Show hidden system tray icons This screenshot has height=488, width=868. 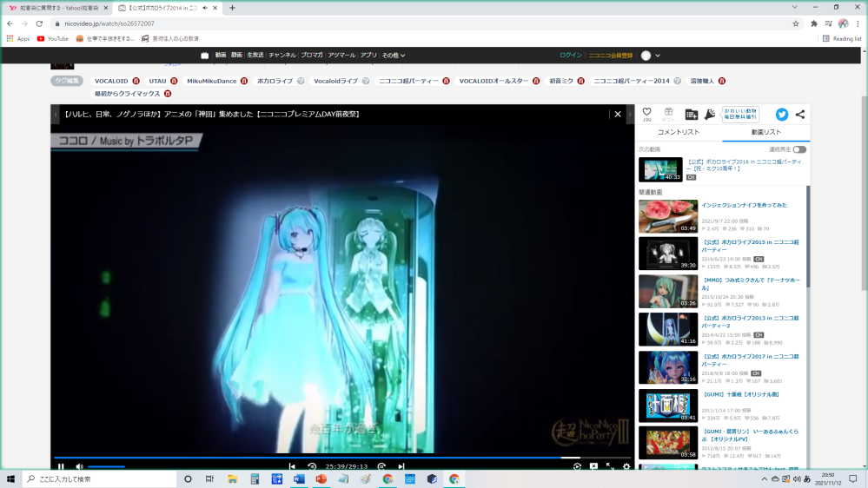click(764, 479)
